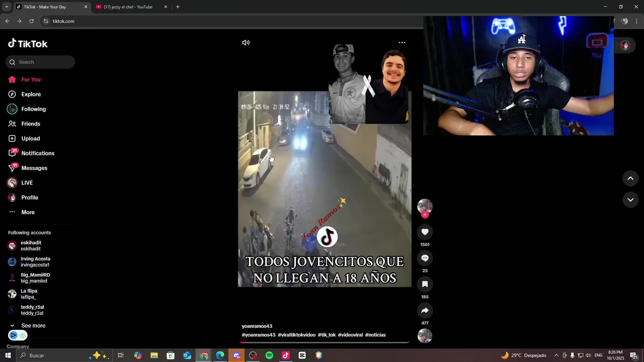The image size is (644, 362).
Task: Open the #noticias hashtag
Action: coord(375,335)
